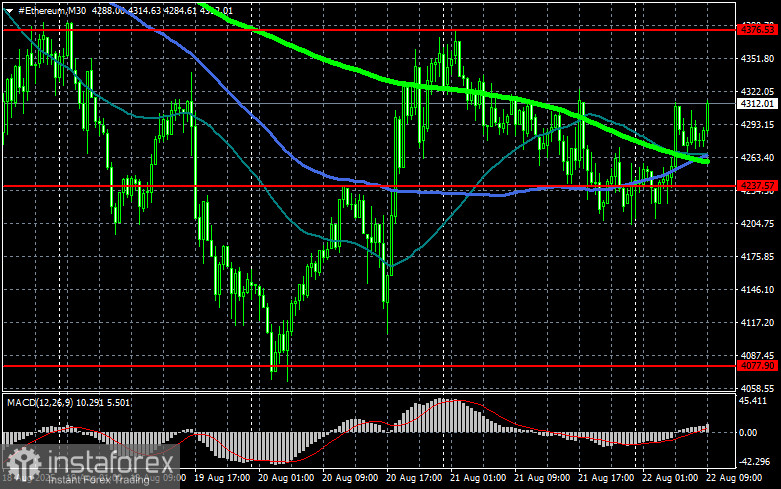Select the 20 Aug 01:00 time label
781x489 pixels.
pos(286,478)
